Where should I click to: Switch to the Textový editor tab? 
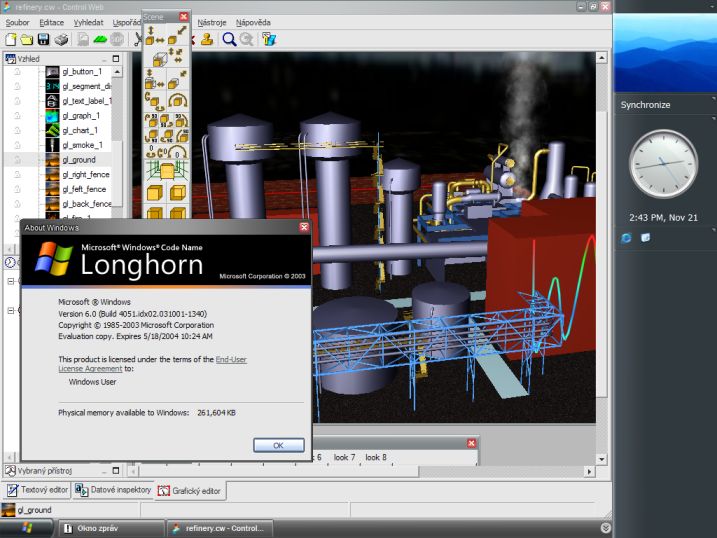pos(36,491)
